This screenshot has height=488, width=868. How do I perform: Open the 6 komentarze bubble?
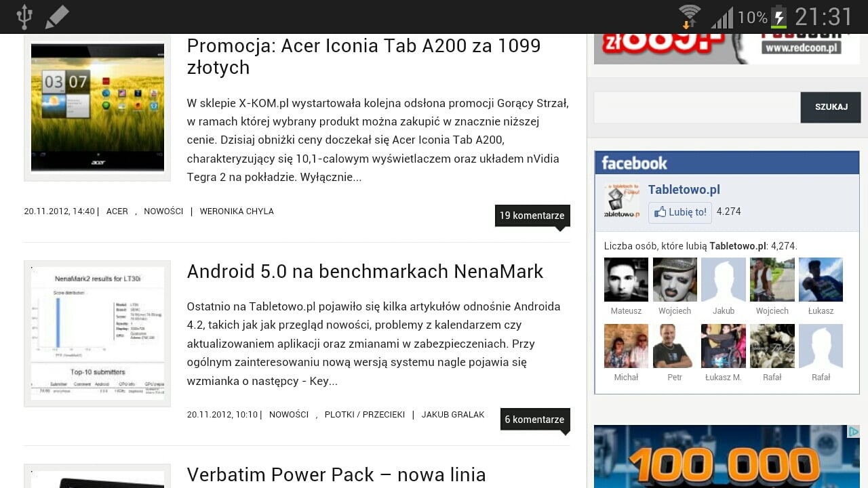535,420
